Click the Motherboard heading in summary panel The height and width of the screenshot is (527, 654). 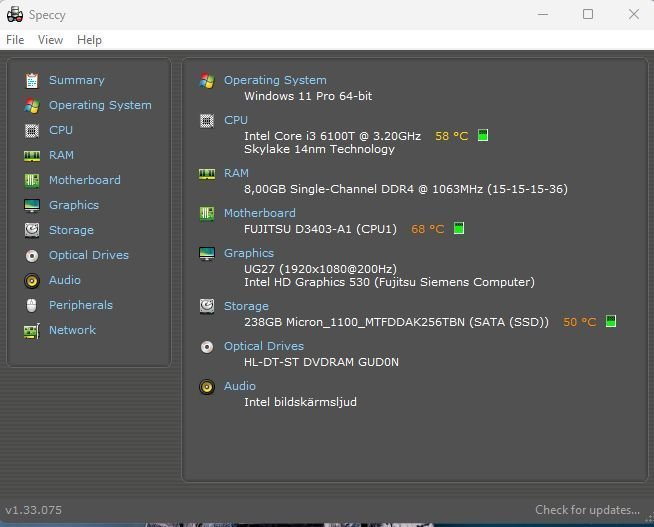pyautogui.click(x=259, y=213)
